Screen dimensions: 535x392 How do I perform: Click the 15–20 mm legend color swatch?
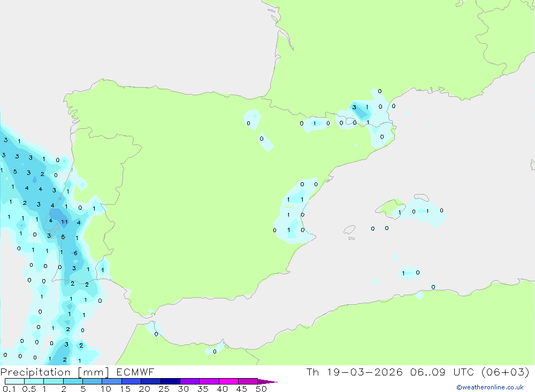click(x=131, y=381)
